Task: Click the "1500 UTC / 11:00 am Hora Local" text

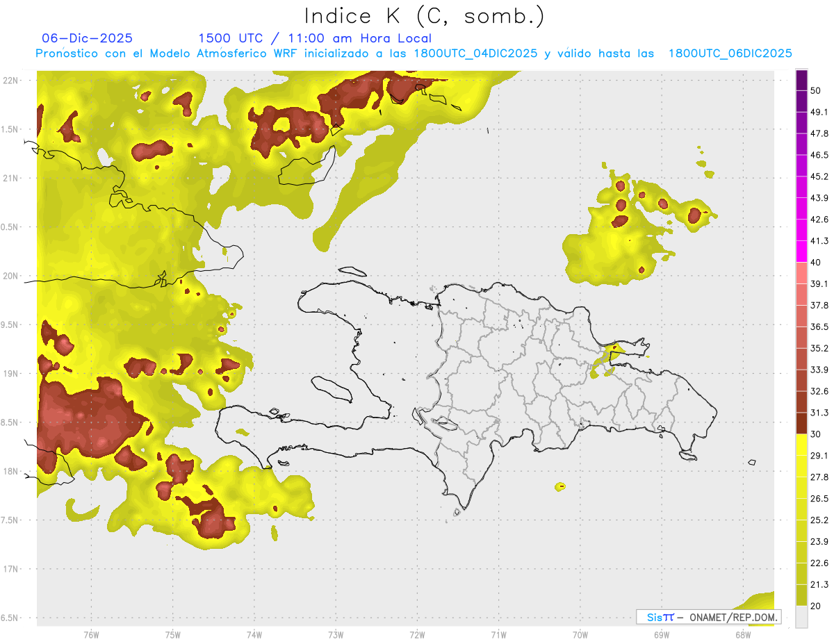Action: point(315,38)
